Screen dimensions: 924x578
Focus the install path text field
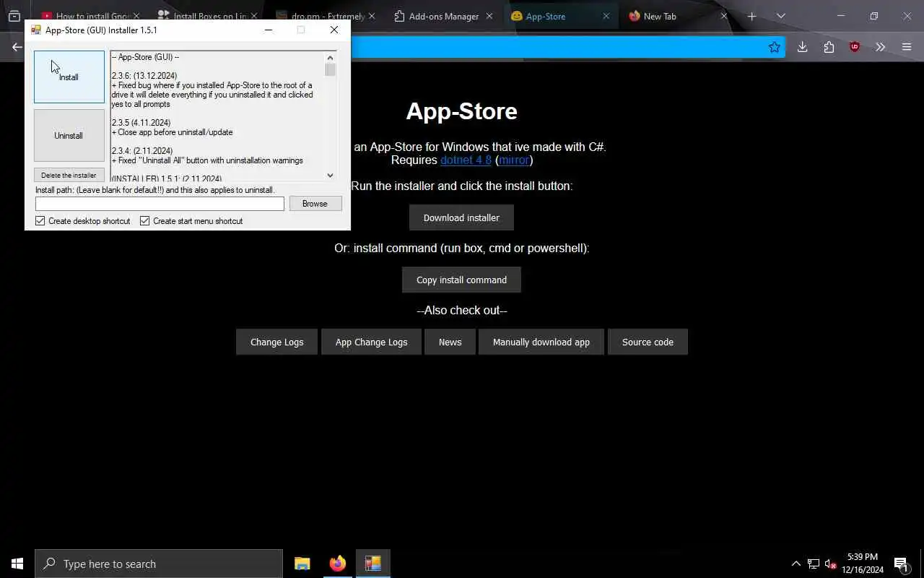[160, 204]
